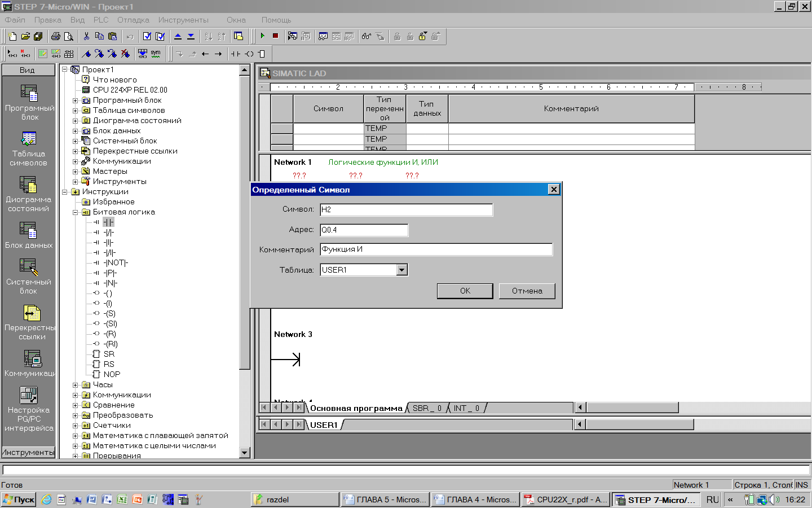Expand the Мастеры tree node

coord(76,172)
